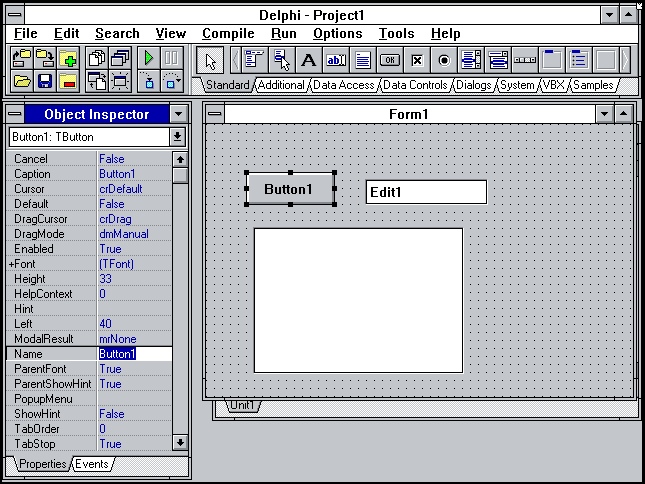
Task: Remove file from project using folder-minus icon
Action: pos(68,81)
